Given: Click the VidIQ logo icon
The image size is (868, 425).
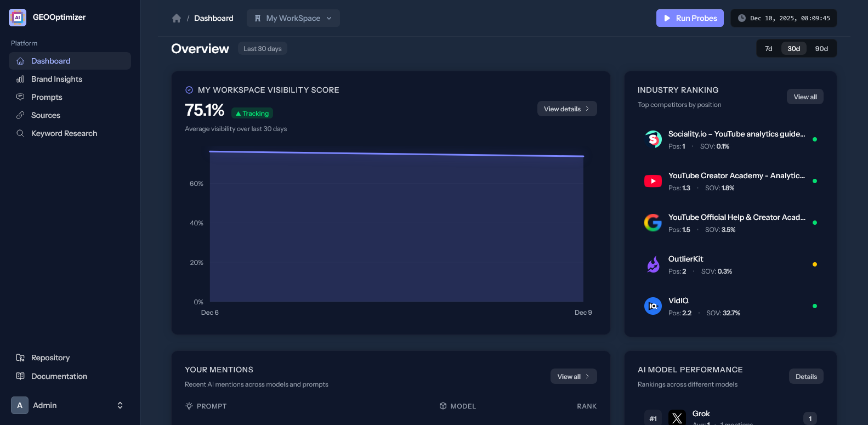Looking at the screenshot, I should pyautogui.click(x=653, y=306).
